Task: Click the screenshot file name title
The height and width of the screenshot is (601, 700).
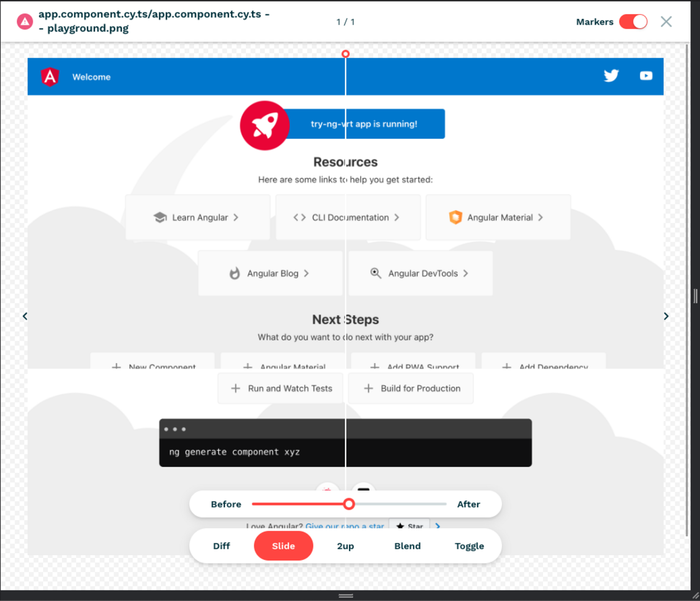Action: pos(154,21)
